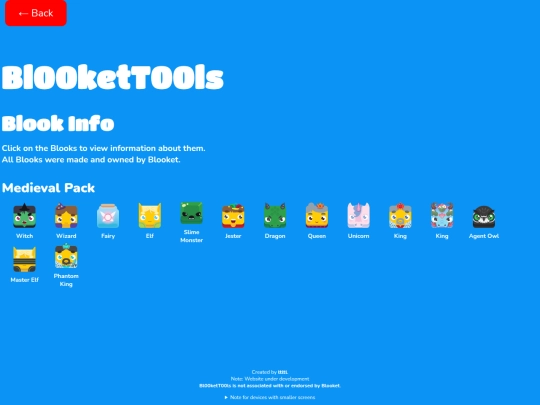Open the Agent Owl blook
540x405 pixels.
(x=484, y=217)
